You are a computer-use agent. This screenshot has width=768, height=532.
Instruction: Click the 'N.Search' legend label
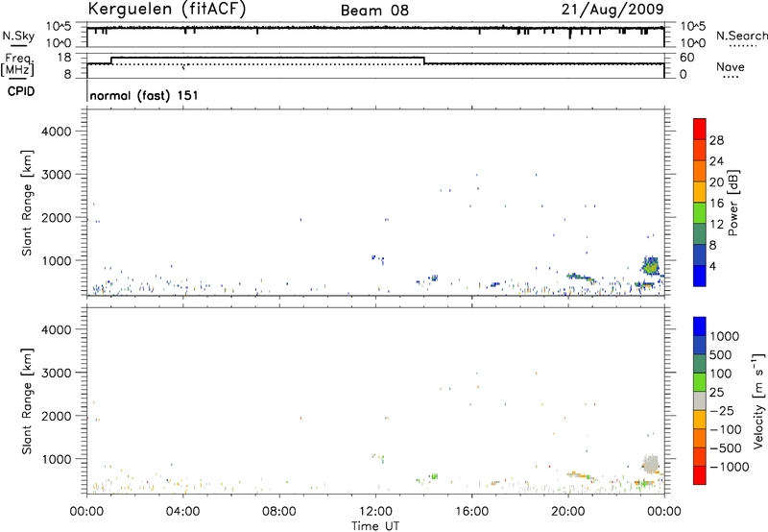[741, 36]
